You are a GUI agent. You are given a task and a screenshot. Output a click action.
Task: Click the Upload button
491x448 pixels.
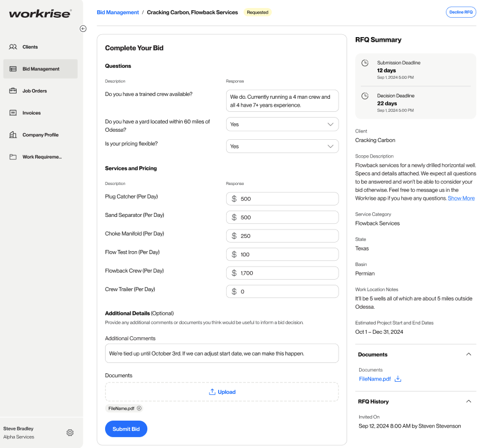222,392
